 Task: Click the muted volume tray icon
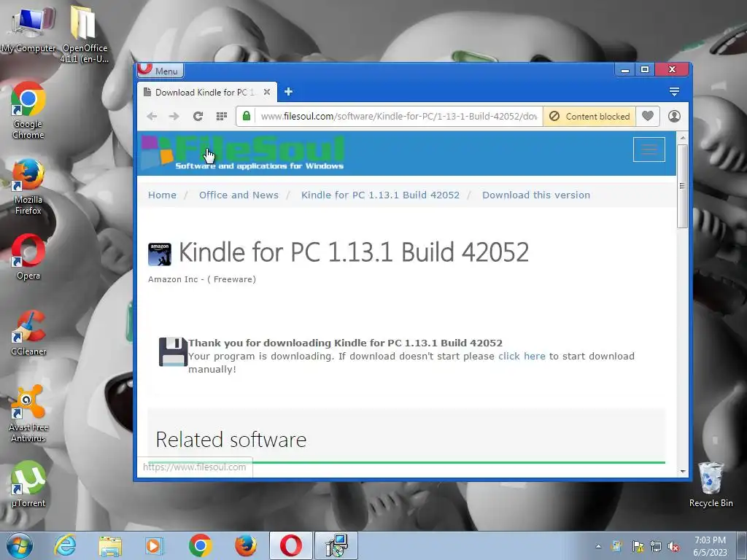click(673, 546)
